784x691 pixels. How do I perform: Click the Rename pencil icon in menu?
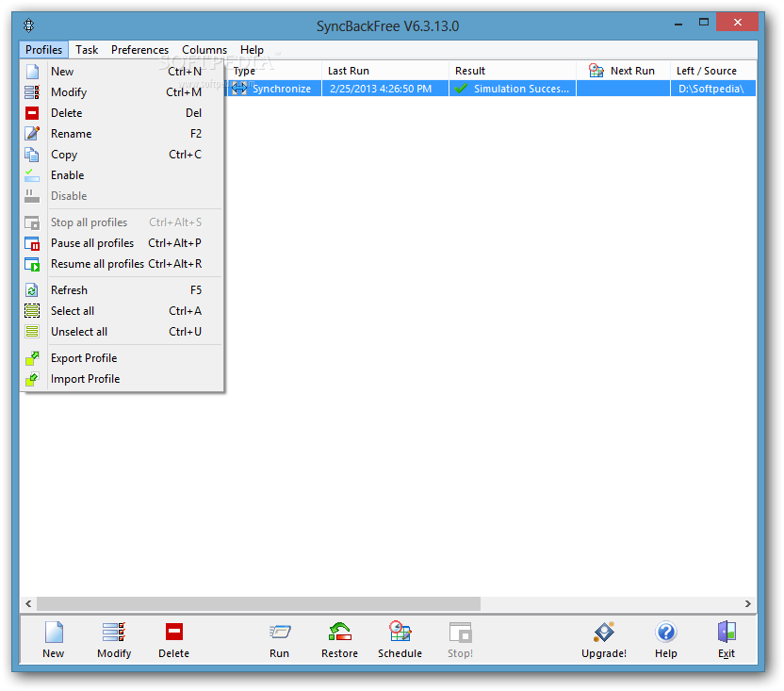tap(32, 134)
